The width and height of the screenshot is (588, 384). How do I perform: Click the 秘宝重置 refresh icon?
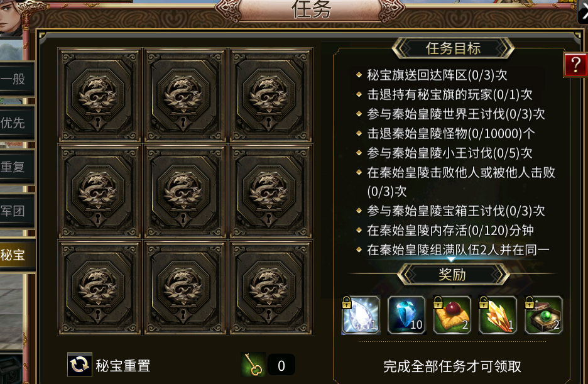point(80,364)
